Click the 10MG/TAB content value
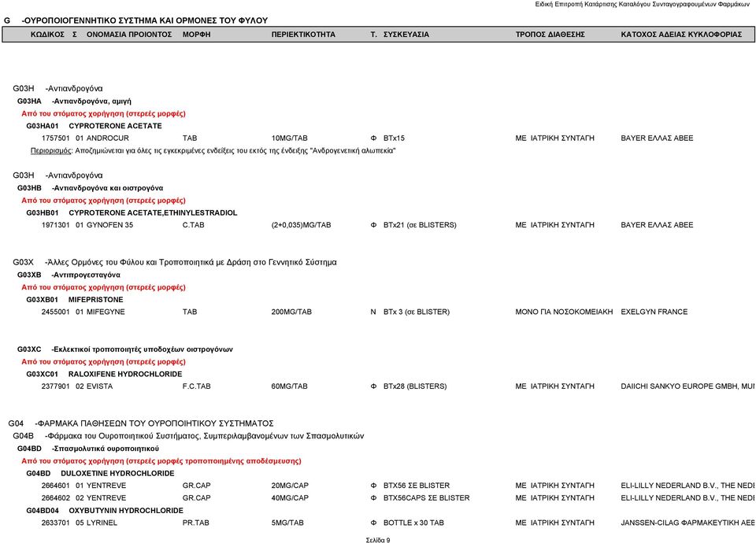The width and height of the screenshot is (756, 543). click(289, 139)
